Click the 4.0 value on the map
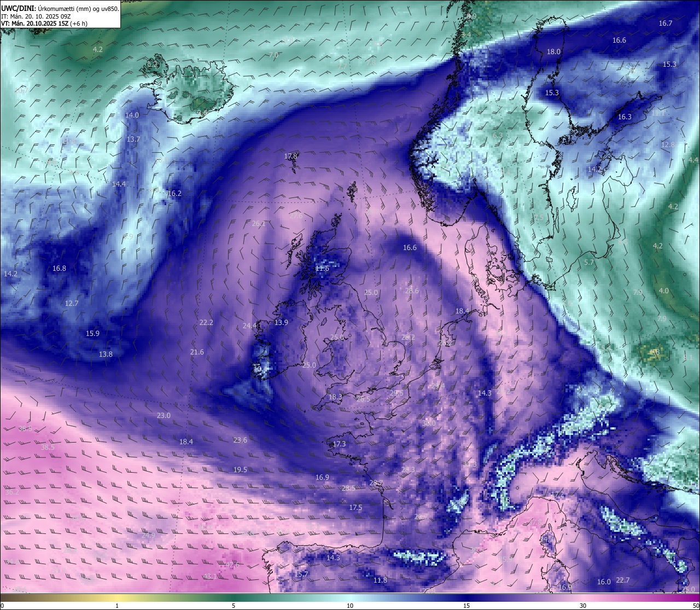The image size is (700, 610). point(663,291)
